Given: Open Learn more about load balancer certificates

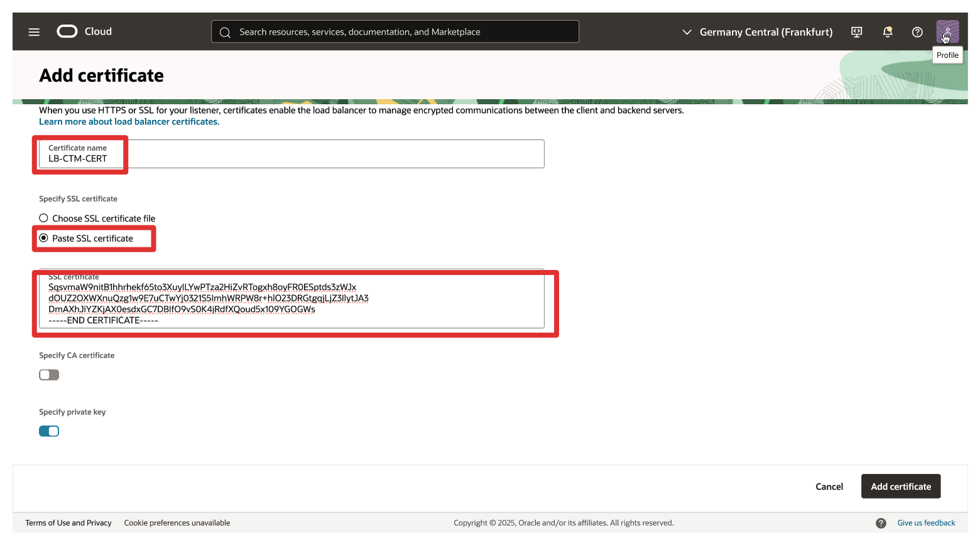Looking at the screenshot, I should [129, 122].
